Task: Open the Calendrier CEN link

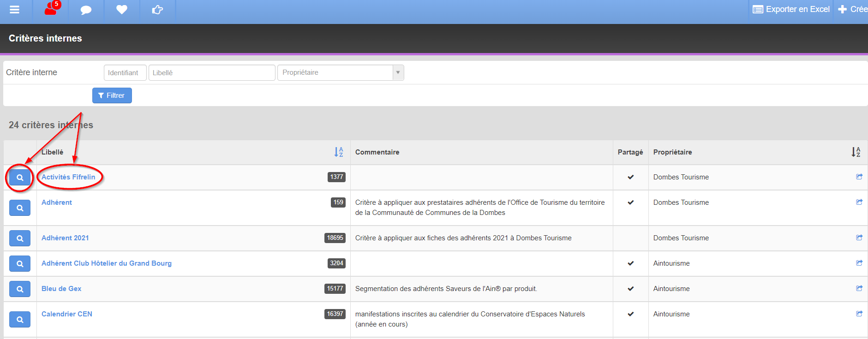Action: [67, 314]
